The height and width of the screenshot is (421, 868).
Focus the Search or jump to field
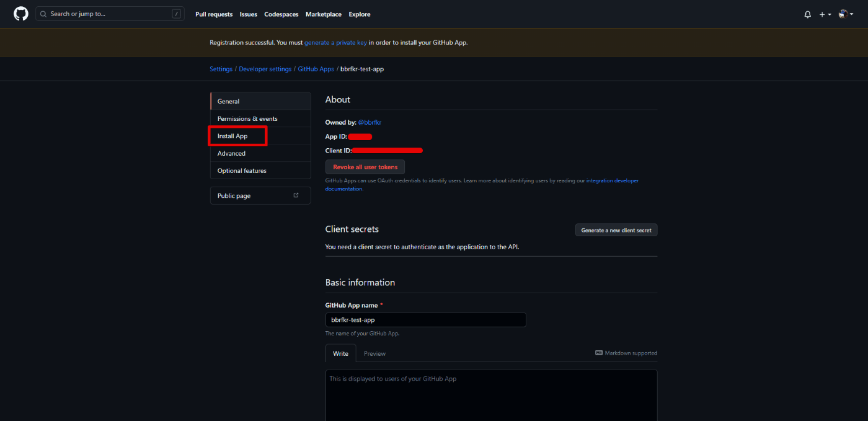110,14
